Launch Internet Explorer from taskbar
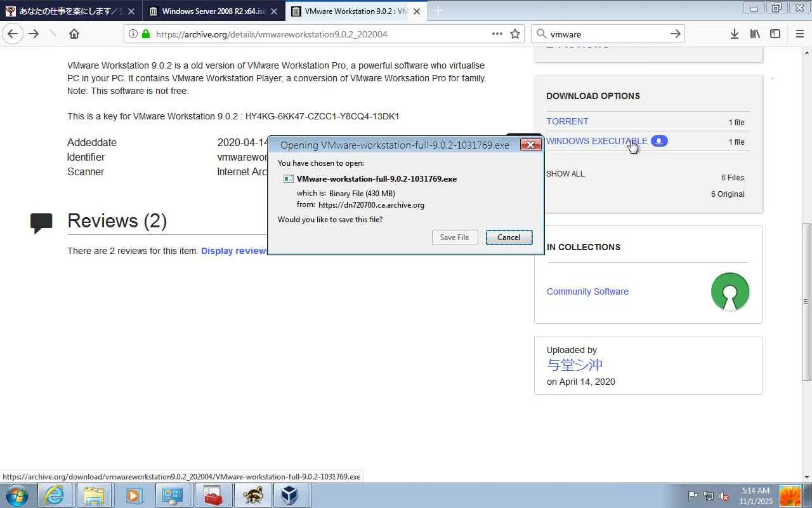The height and width of the screenshot is (508, 812). [x=55, y=495]
